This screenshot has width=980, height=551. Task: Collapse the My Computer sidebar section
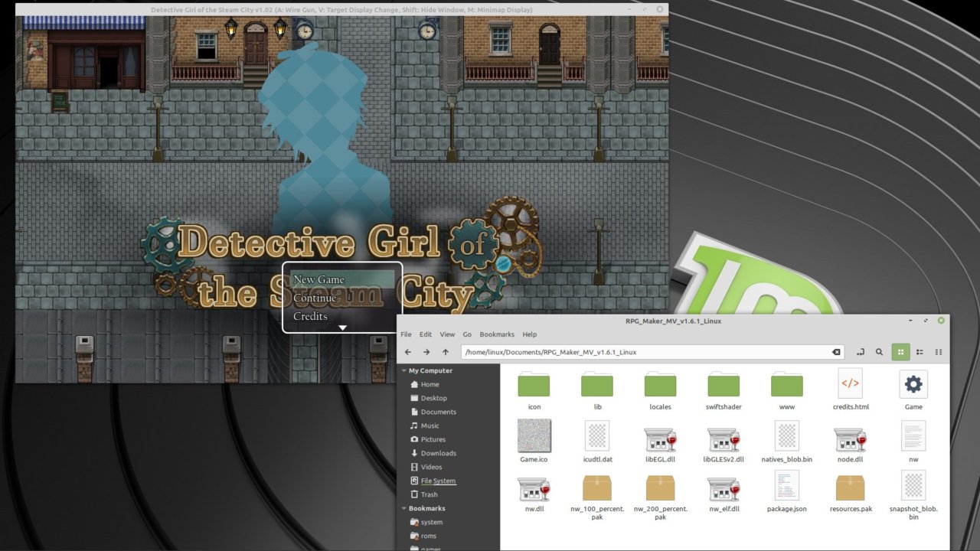(x=403, y=370)
